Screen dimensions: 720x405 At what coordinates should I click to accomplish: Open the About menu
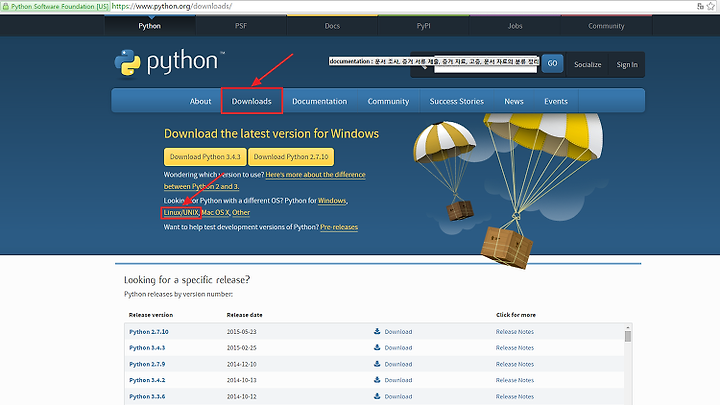[200, 101]
